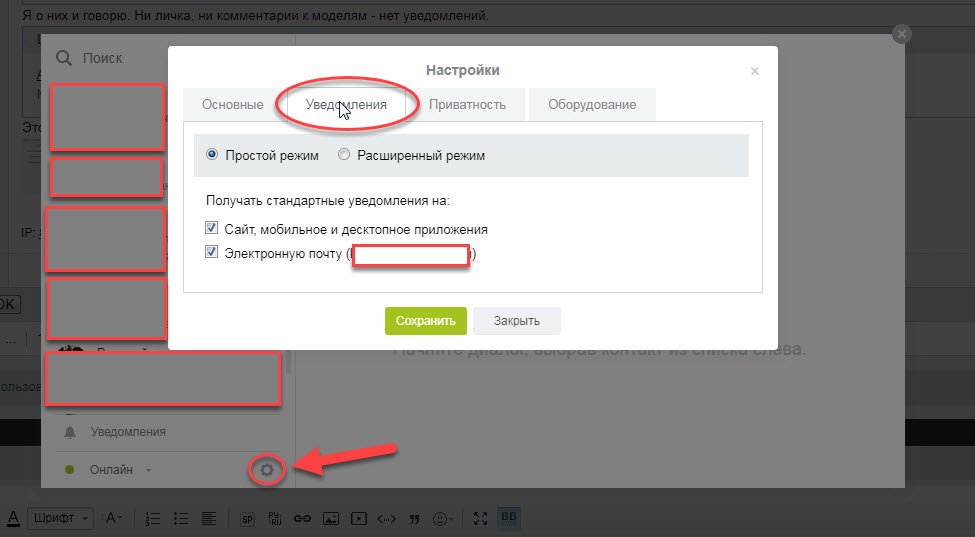Click the notifications bell icon
The width and height of the screenshot is (975, 537).
pos(70,432)
